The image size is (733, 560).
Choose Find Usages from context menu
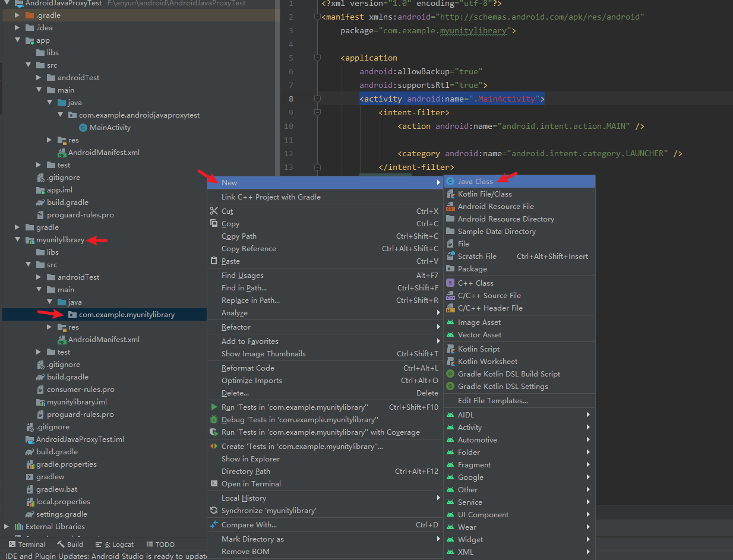(x=326, y=276)
